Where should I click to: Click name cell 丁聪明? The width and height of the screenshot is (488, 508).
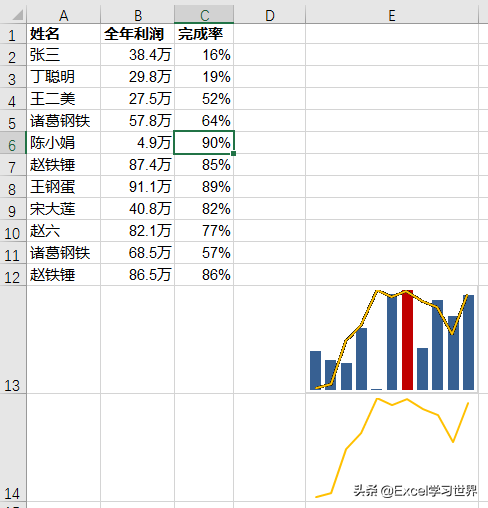tap(63, 77)
